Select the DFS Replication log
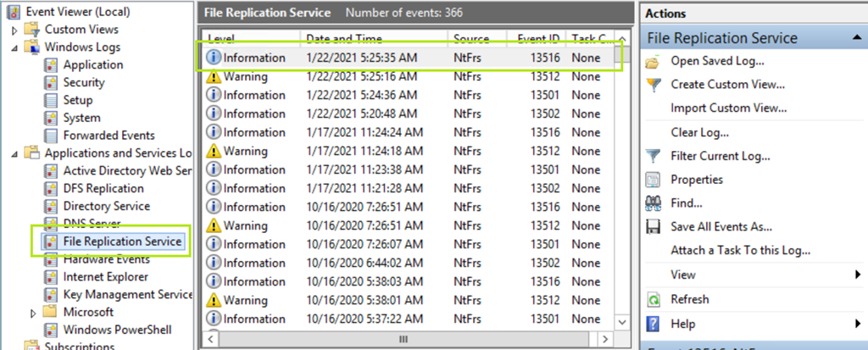Viewport: 868px width, 350px height. coord(103,188)
